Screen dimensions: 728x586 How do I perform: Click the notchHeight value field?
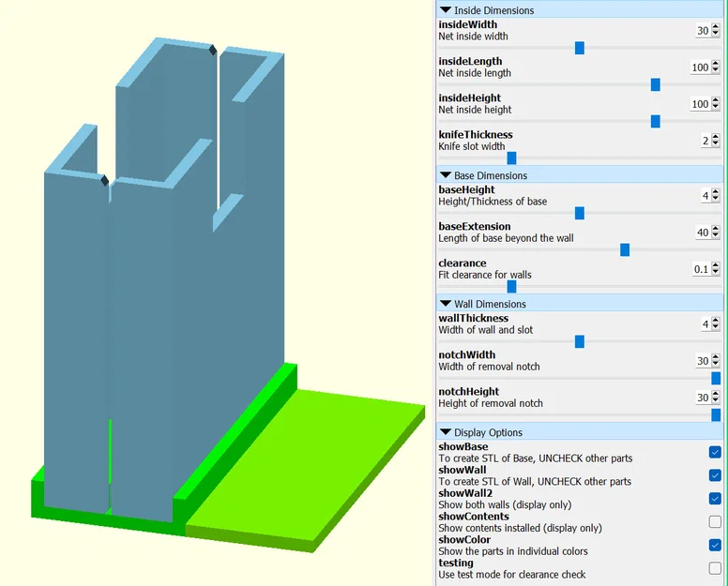(703, 398)
